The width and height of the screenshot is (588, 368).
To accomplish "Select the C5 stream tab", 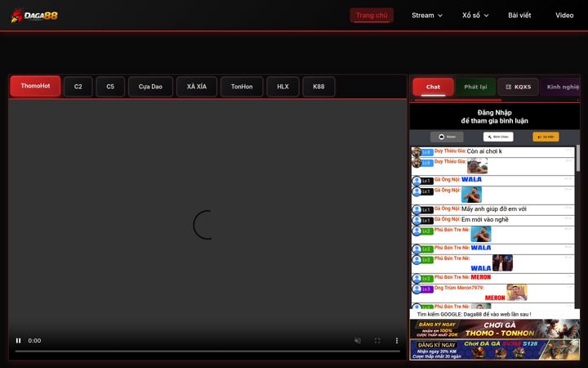I will [110, 87].
